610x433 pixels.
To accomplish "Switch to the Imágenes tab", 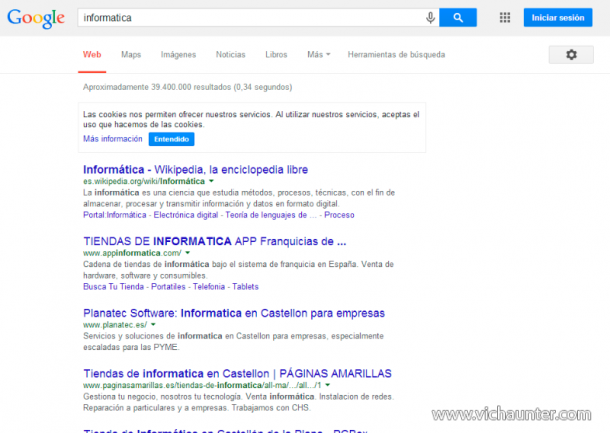I will tap(178, 54).
